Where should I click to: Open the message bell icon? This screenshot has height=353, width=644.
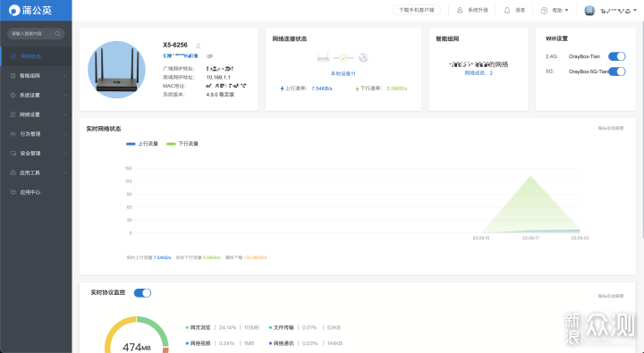pos(507,10)
